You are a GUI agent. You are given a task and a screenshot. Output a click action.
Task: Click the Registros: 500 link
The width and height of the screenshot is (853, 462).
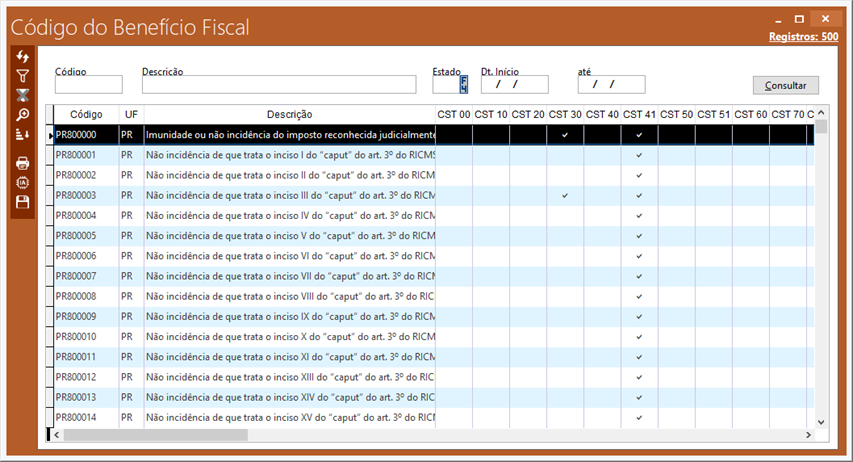point(803,37)
